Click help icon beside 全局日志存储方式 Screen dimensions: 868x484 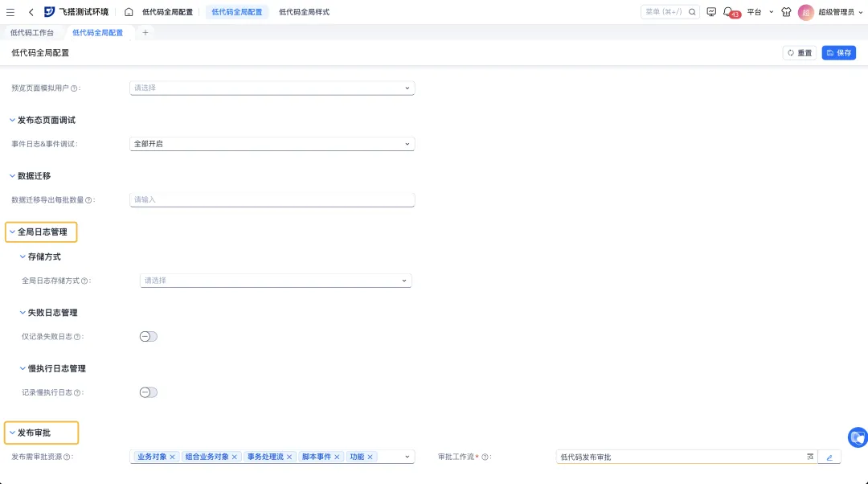[84, 281]
